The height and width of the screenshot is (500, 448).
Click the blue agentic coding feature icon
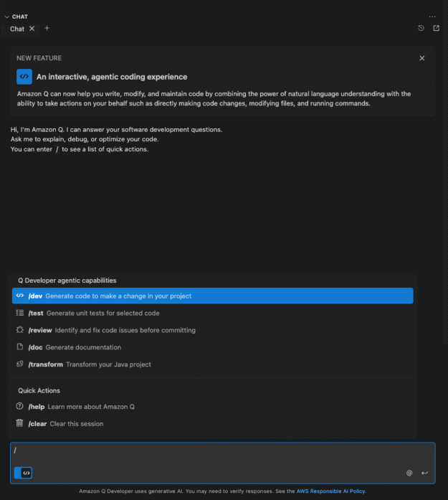click(x=24, y=77)
